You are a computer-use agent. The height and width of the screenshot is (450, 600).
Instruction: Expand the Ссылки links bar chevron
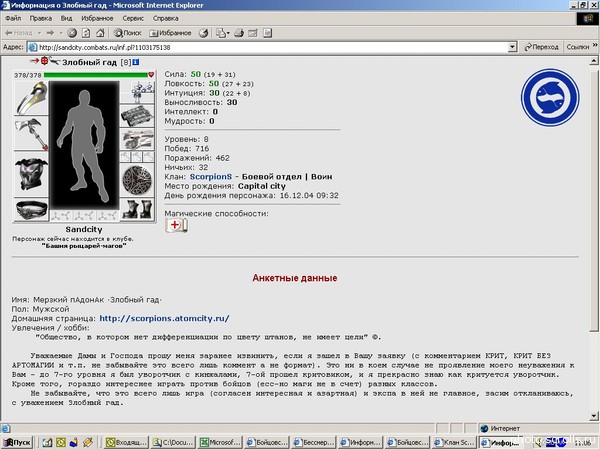point(595,46)
